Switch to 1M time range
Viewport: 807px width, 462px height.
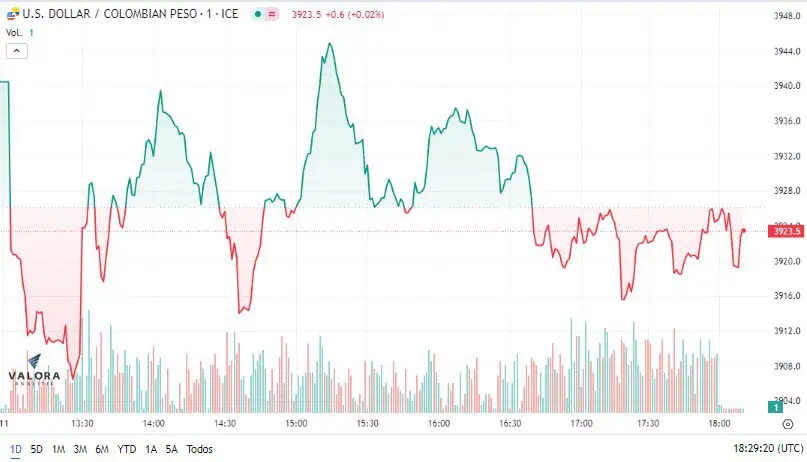point(58,449)
